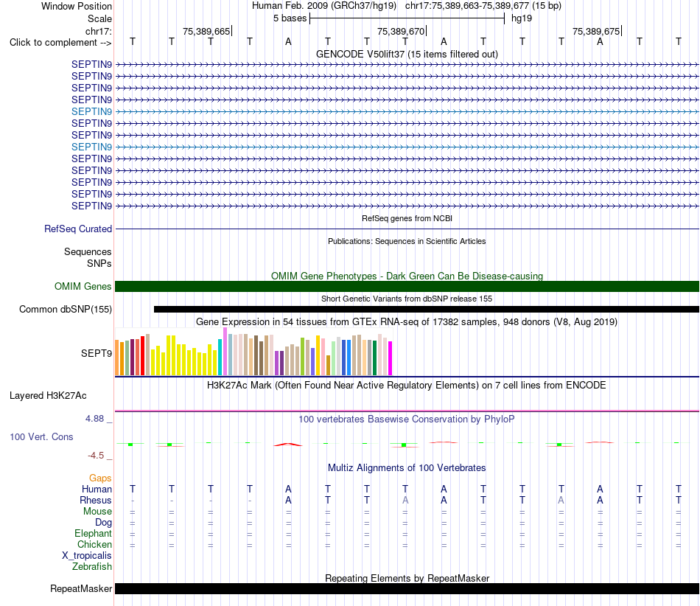Click the 'RefSeq Curated' track label
Image resolution: width=700 pixels, height=606 pixels.
coord(77,229)
